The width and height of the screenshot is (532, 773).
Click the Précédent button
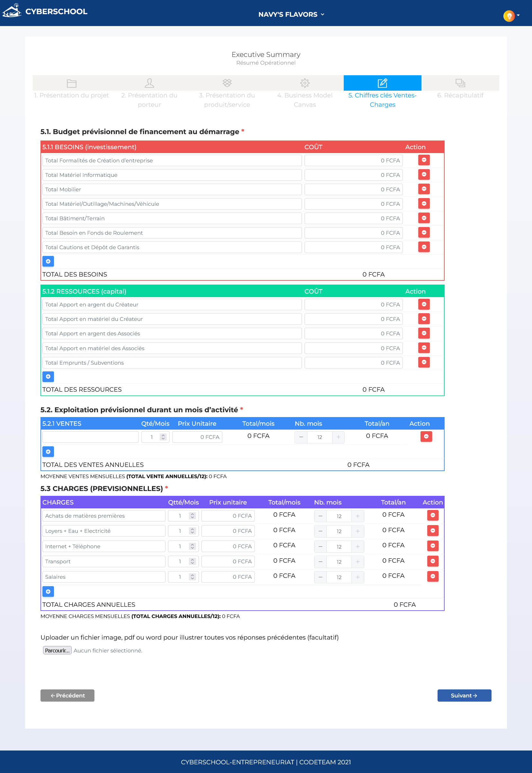click(x=67, y=695)
